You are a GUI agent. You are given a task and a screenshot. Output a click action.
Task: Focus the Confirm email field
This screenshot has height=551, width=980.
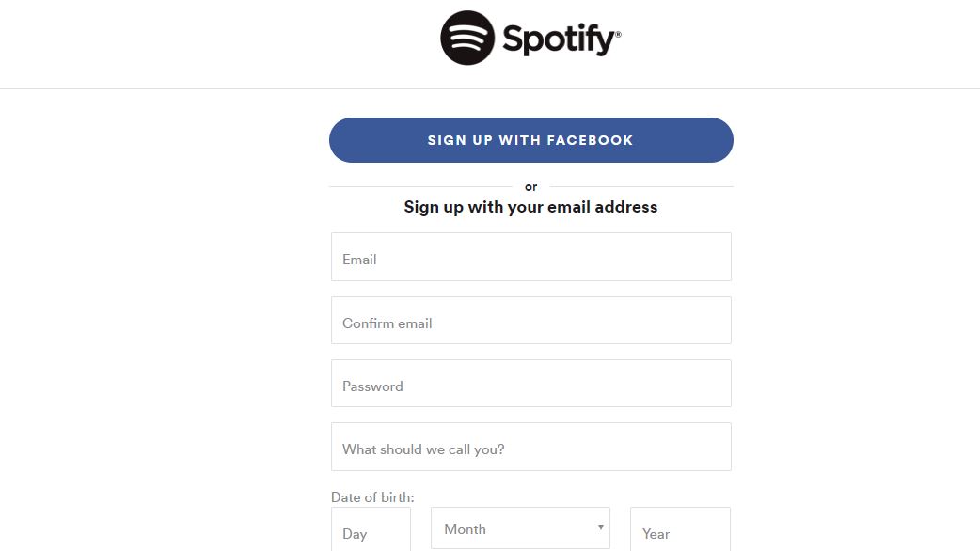[x=530, y=321]
